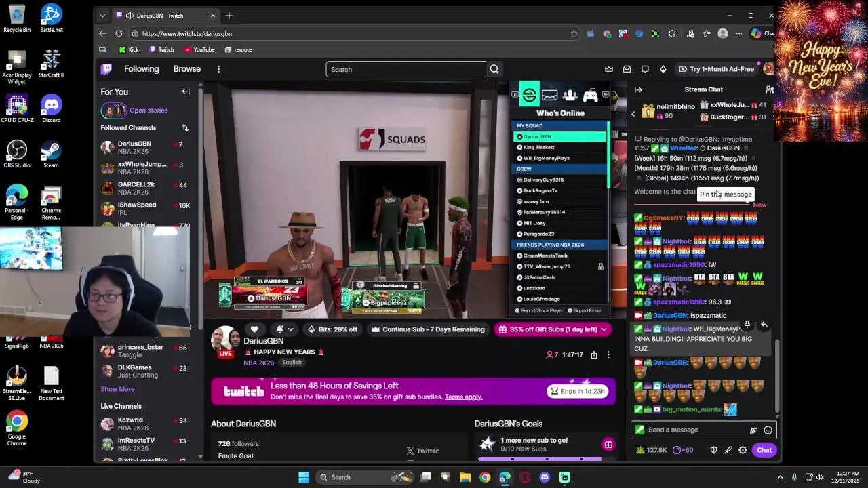The width and height of the screenshot is (868, 488).
Task: Open Chrome from the taskbar
Action: pyautogui.click(x=485, y=477)
